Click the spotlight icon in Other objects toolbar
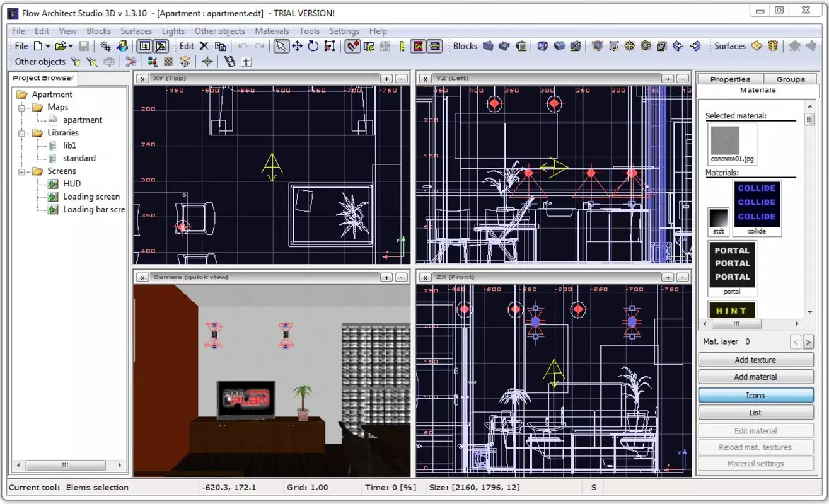829x504 pixels. tap(92, 62)
